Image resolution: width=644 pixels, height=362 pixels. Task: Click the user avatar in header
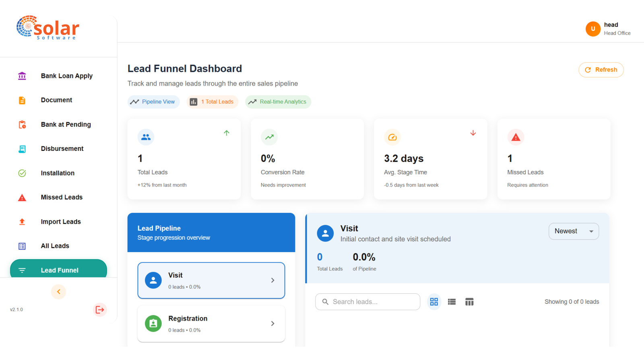click(593, 29)
